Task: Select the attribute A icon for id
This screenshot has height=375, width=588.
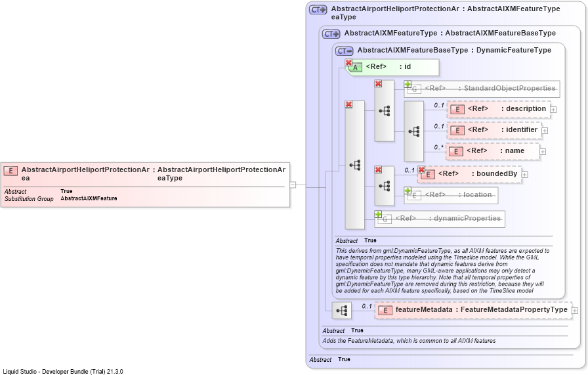Action: 355,68
